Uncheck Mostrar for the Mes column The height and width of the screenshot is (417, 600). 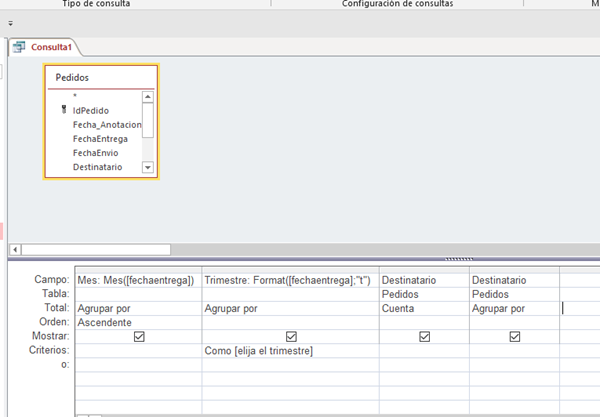(x=139, y=337)
